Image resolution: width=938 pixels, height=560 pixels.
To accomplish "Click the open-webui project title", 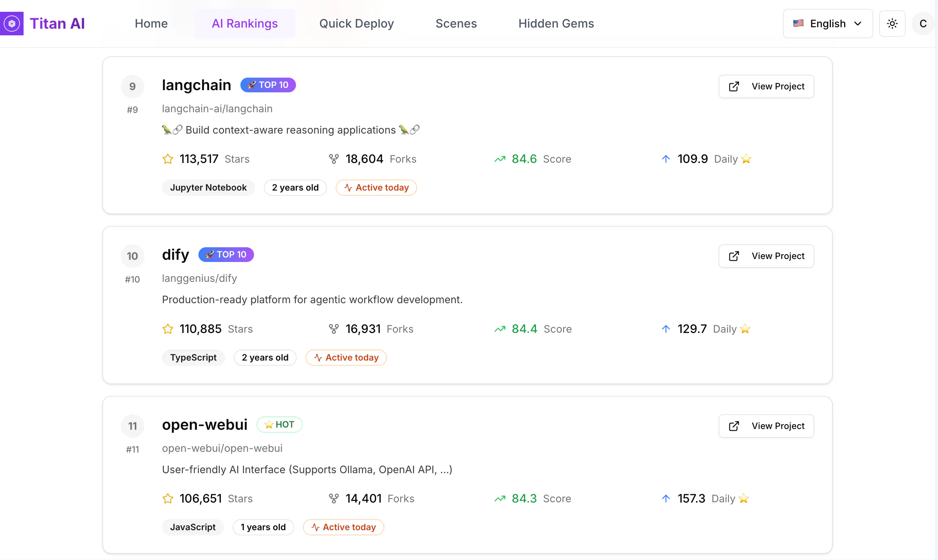I will 205,425.
